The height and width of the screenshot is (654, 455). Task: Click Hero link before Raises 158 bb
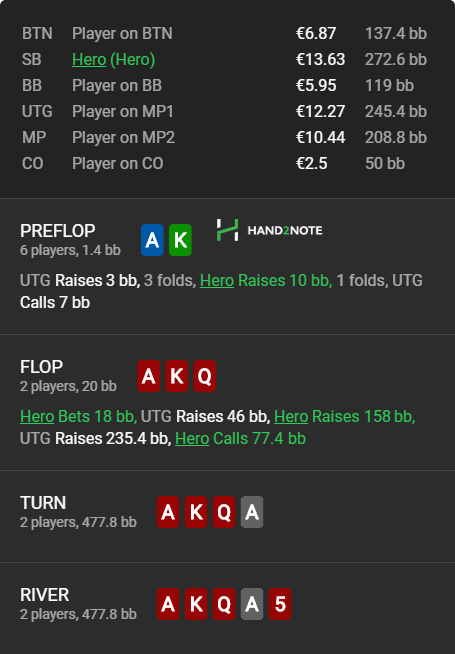[291, 416]
